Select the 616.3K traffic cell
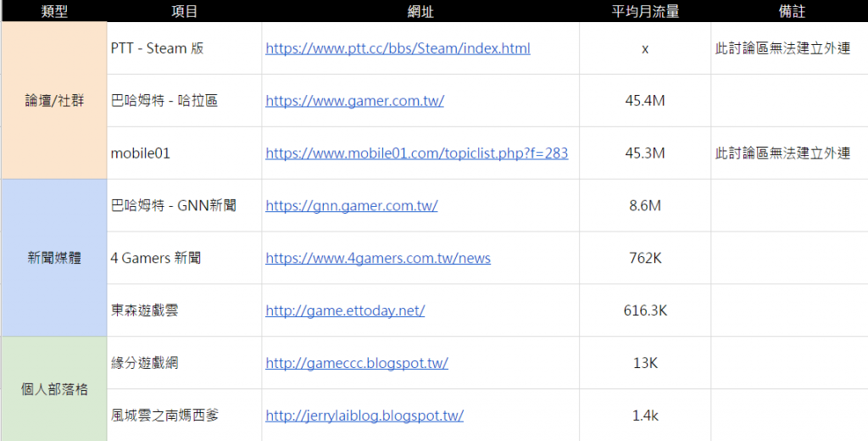 (x=645, y=310)
